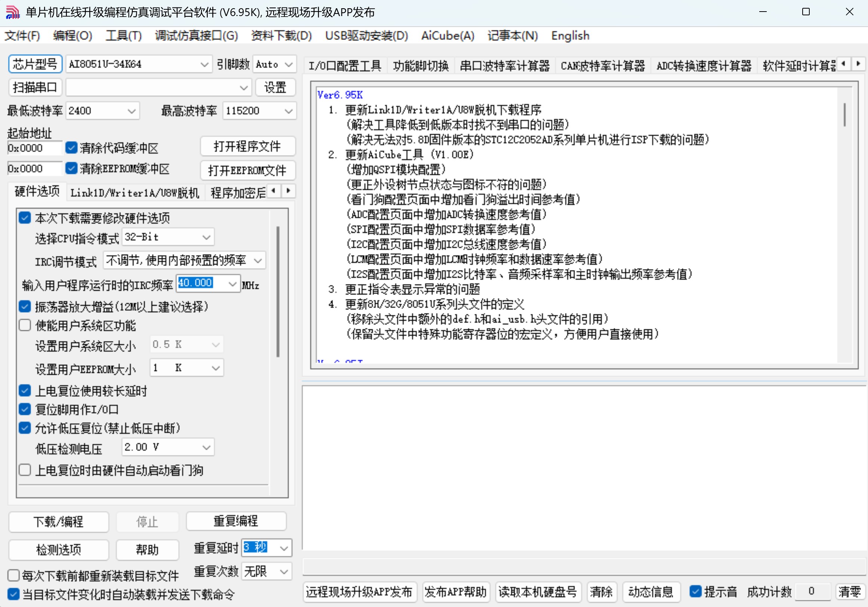Click 重复编程 button
868x607 pixels.
[236, 521]
